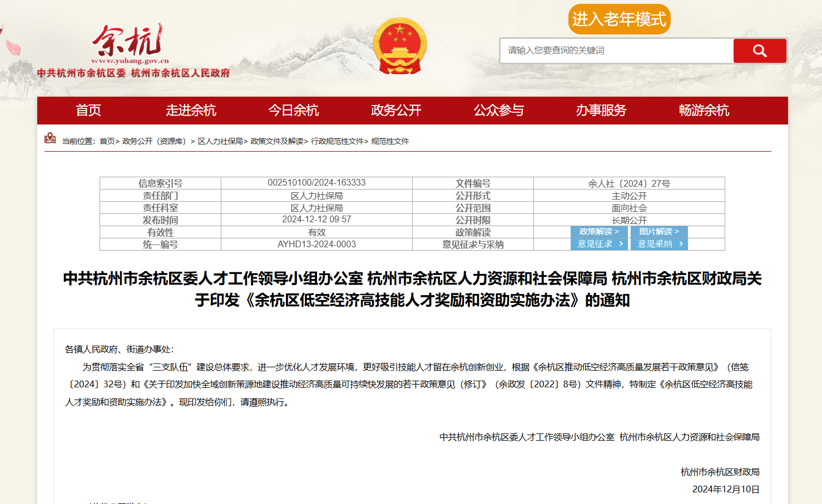The width and height of the screenshot is (822, 504).
Task: Click the 区人力社保局 breadcrumb link
Action: click(x=220, y=142)
